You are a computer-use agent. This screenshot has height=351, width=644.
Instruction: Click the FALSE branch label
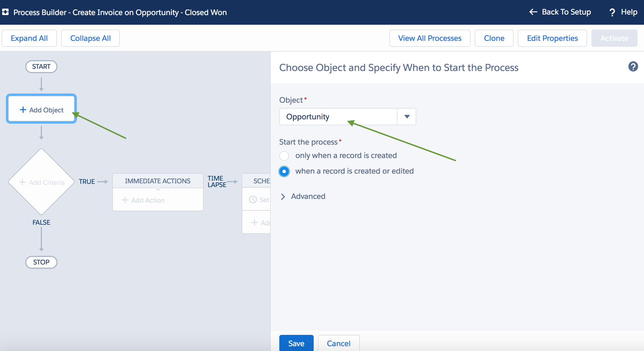click(x=41, y=222)
